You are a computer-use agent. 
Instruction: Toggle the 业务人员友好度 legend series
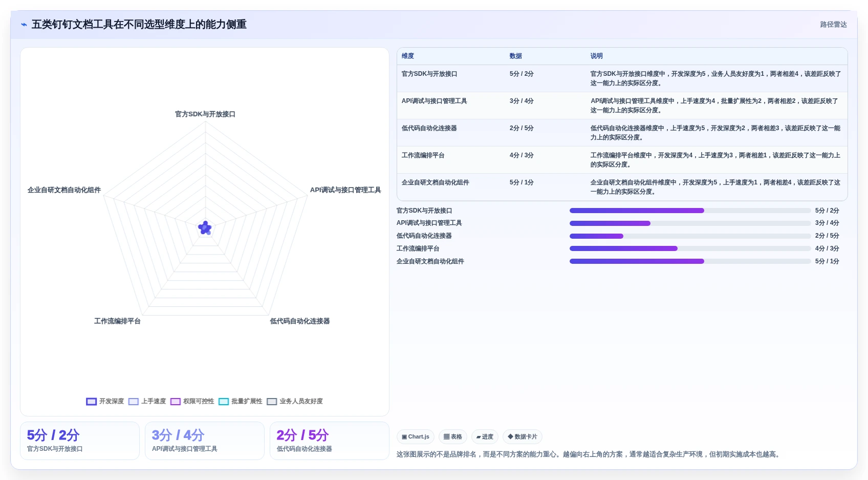point(295,402)
